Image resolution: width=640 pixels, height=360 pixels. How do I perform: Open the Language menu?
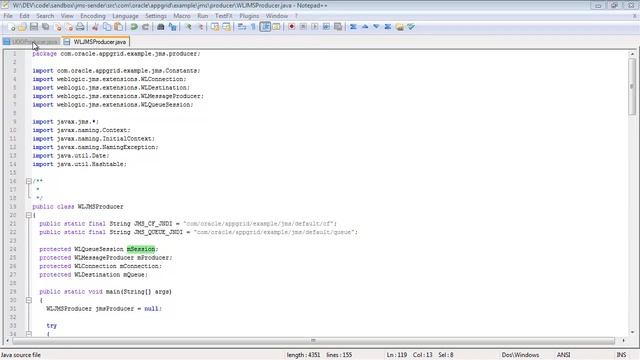pyautogui.click(x=125, y=16)
